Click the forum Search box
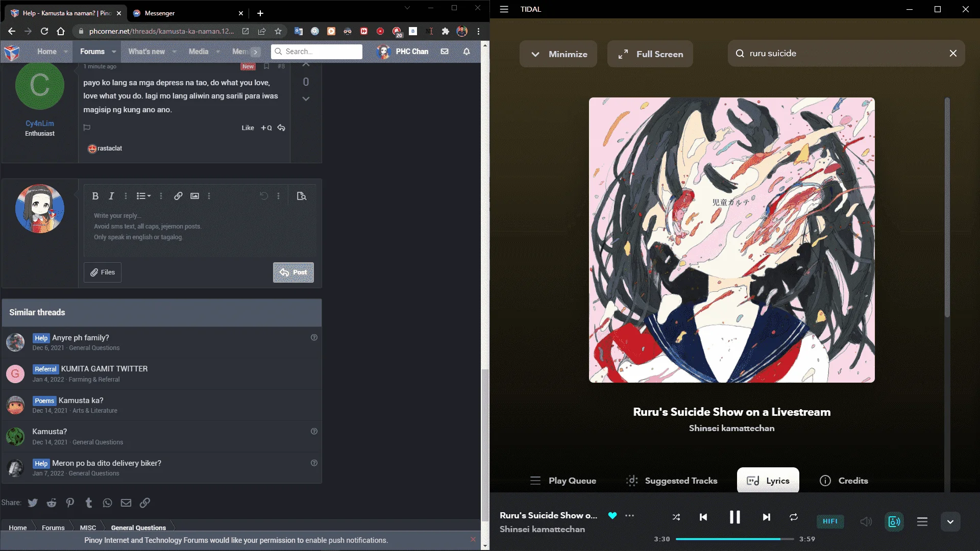This screenshot has height=551, width=980. (x=317, y=52)
